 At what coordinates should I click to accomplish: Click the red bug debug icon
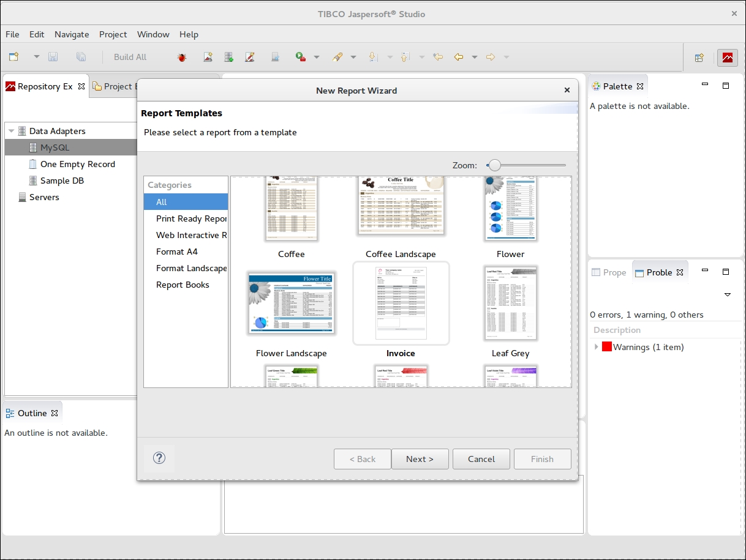tap(182, 57)
